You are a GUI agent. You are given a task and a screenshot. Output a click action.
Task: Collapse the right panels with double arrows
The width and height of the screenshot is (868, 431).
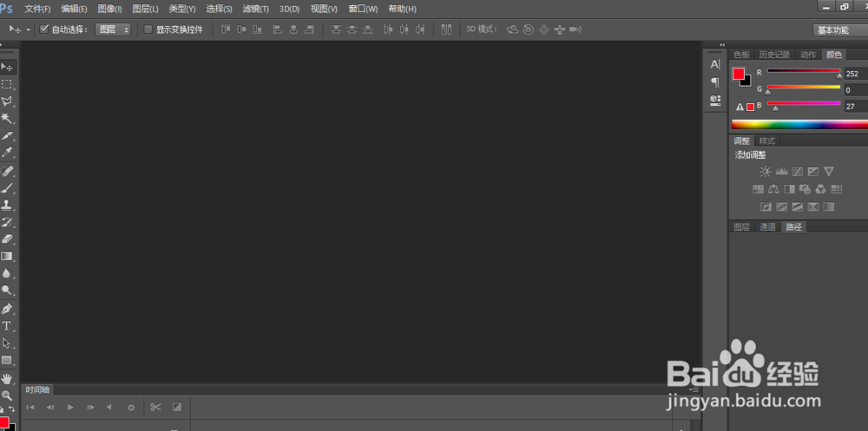[722, 45]
